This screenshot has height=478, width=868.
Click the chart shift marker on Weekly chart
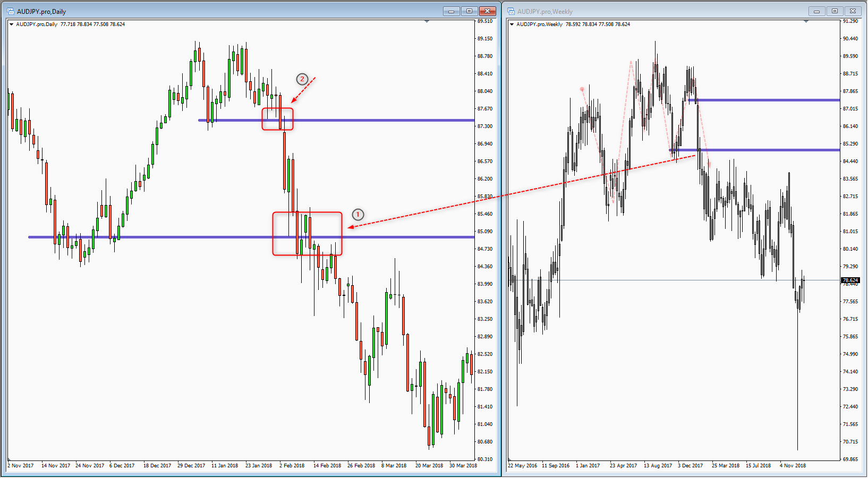pyautogui.click(x=806, y=22)
